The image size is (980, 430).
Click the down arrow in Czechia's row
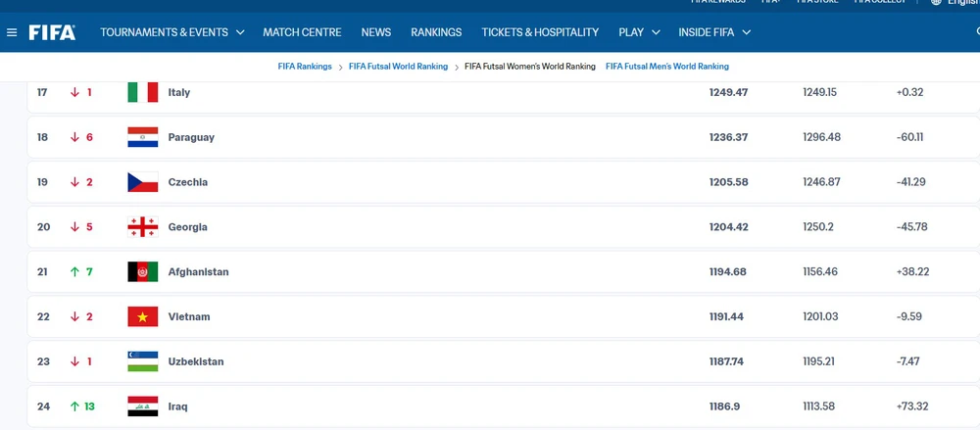tap(74, 182)
